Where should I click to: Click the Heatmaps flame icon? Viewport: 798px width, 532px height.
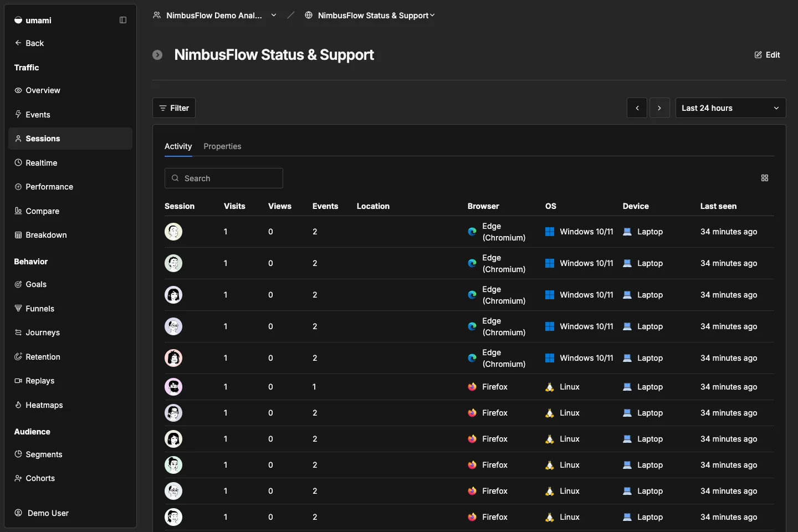click(18, 405)
